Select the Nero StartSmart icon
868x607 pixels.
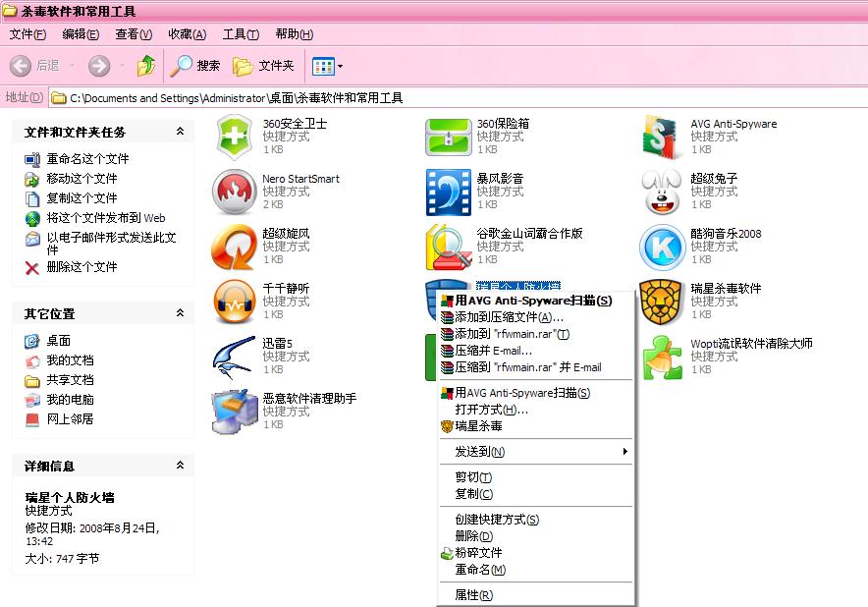(234, 193)
